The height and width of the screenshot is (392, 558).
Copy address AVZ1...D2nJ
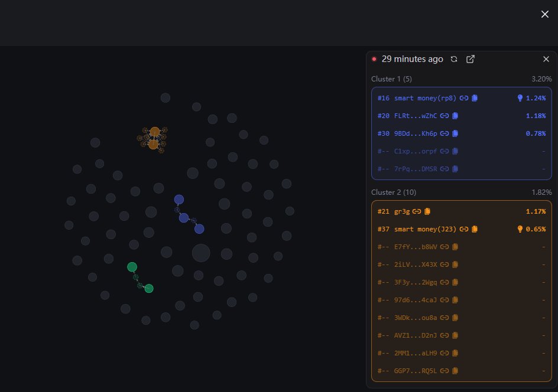tap(455, 335)
